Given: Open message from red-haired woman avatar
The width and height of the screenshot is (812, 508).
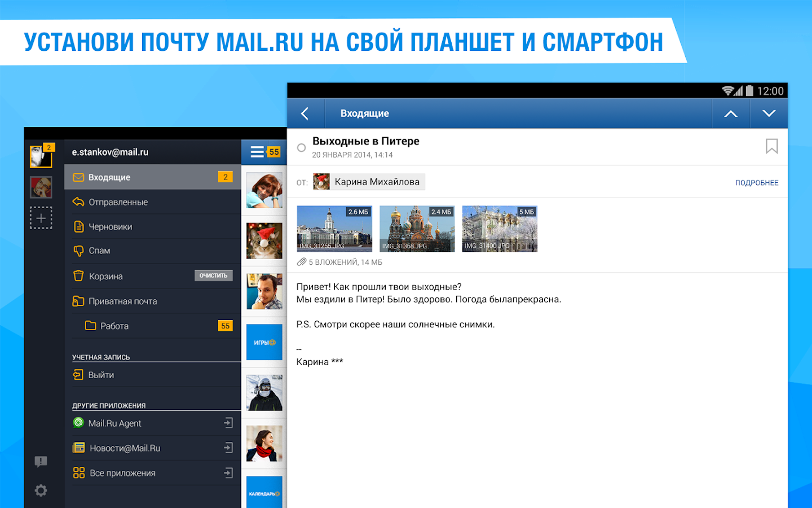Looking at the screenshot, I should coord(264,191).
